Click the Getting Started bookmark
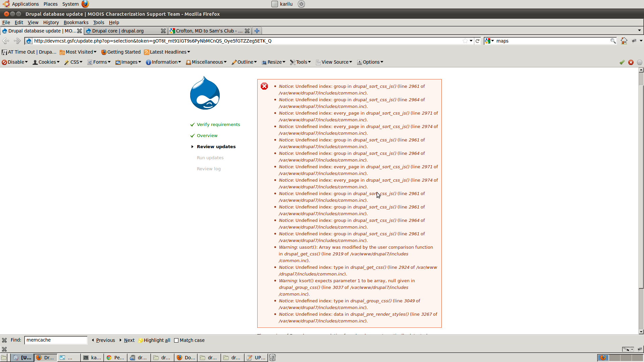Screen dimensions: 644x362 coord(121,52)
